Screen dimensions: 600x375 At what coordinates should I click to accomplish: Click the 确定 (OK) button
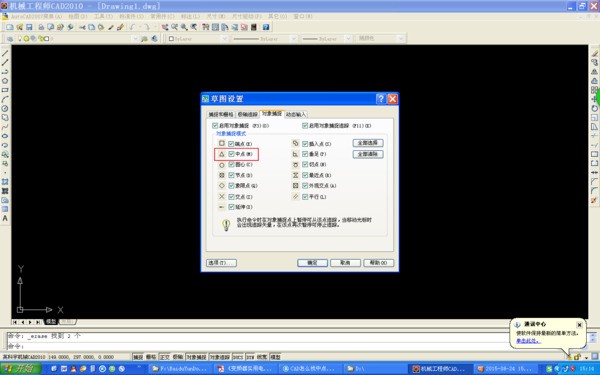[x=312, y=263]
